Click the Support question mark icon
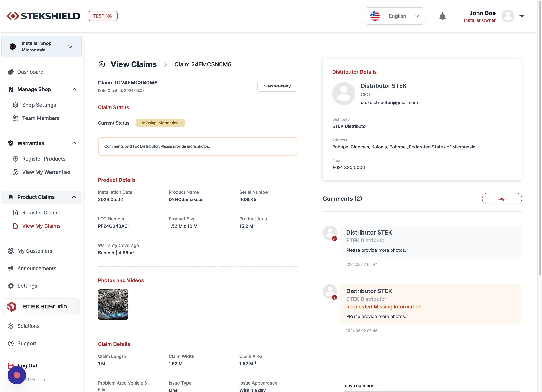 click(x=11, y=344)
